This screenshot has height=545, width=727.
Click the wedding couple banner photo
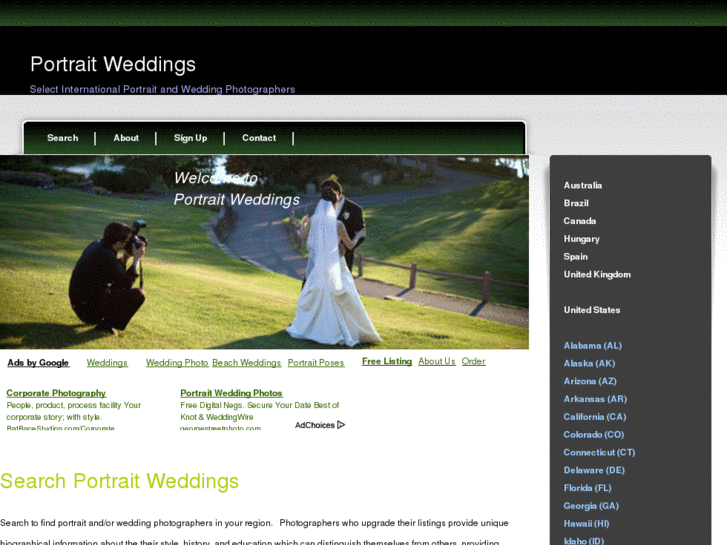[x=264, y=252]
